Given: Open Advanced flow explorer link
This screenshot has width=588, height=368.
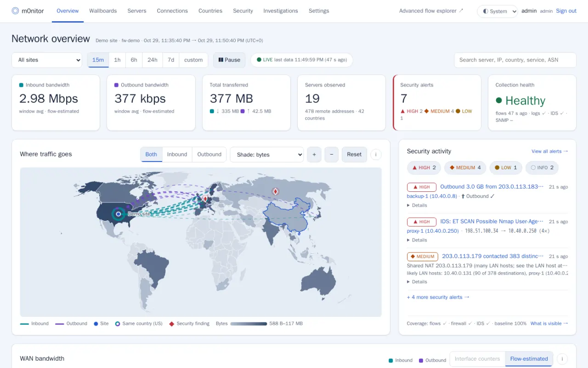Looking at the screenshot, I should (x=431, y=11).
